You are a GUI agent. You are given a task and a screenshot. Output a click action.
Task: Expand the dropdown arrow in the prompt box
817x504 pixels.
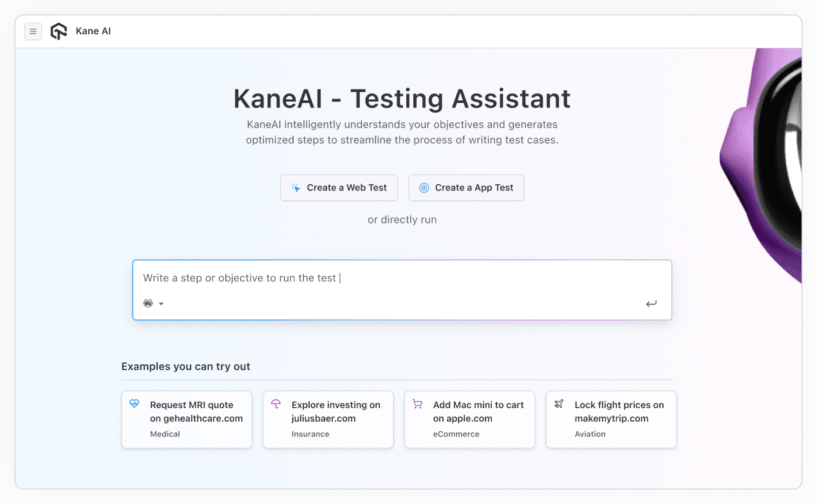tap(161, 304)
